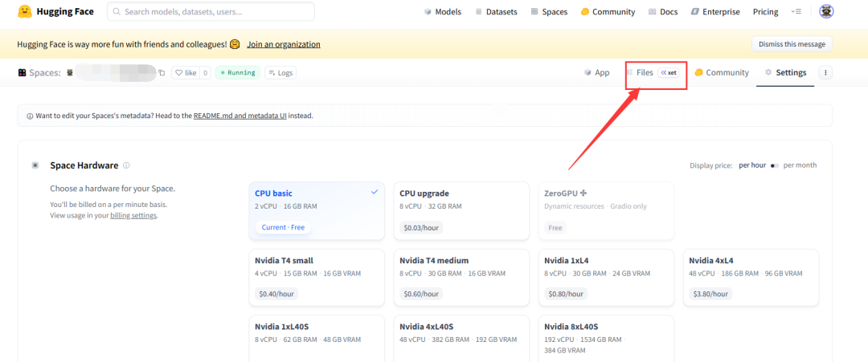This screenshot has width=868, height=362.
Task: Click the xet badge next to Files
Action: point(669,72)
